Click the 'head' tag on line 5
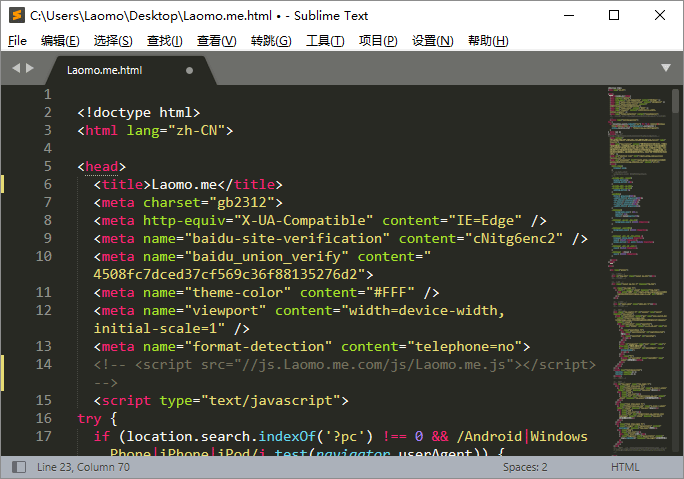 click(x=102, y=166)
